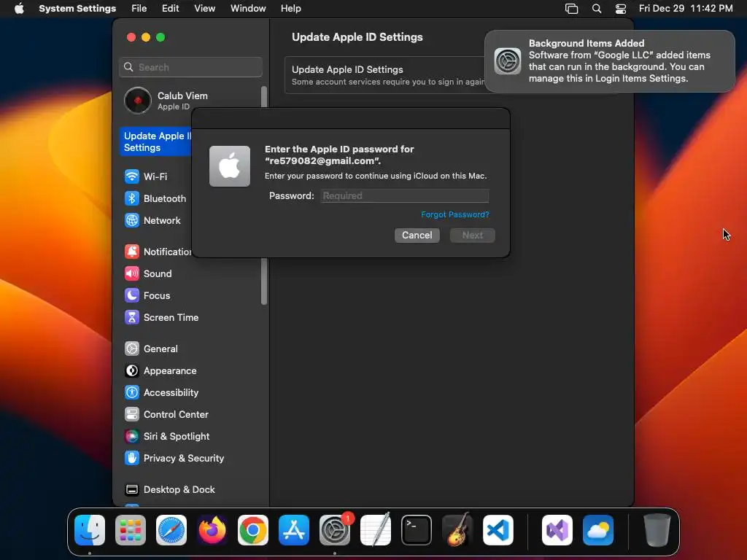Open Focus settings pane
Viewport: 747px width, 560px height.
coord(147,296)
